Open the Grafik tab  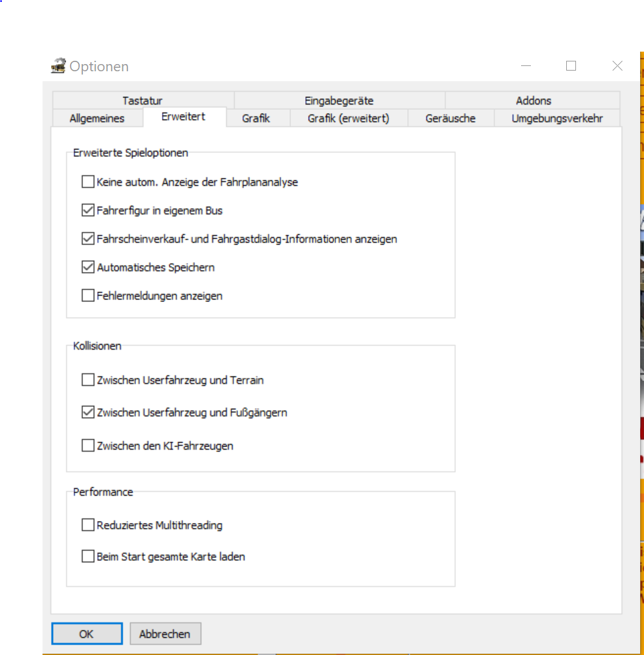[256, 118]
